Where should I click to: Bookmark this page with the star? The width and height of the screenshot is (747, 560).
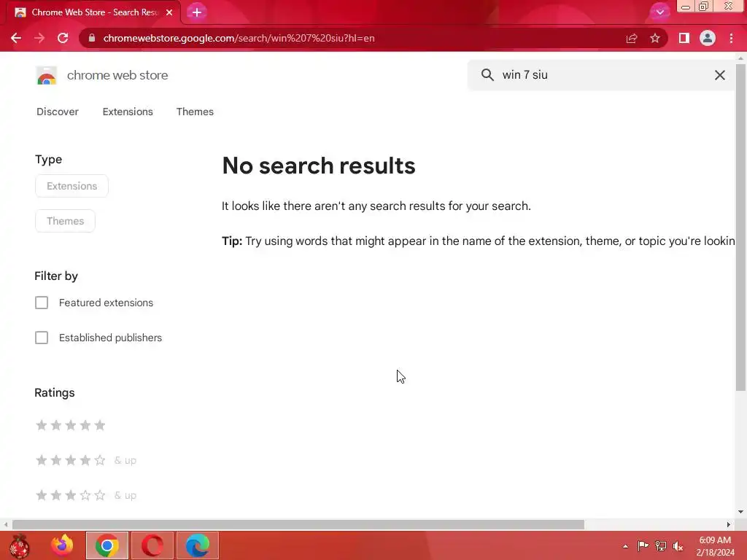pyautogui.click(x=655, y=38)
